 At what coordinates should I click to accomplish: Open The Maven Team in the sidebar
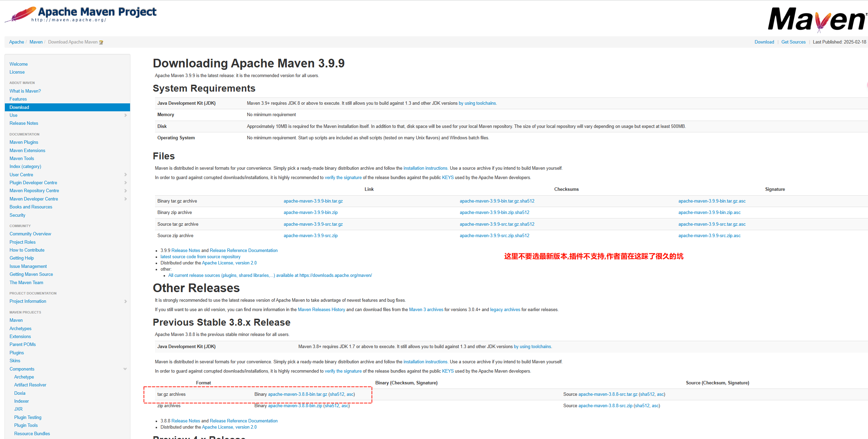(x=26, y=283)
